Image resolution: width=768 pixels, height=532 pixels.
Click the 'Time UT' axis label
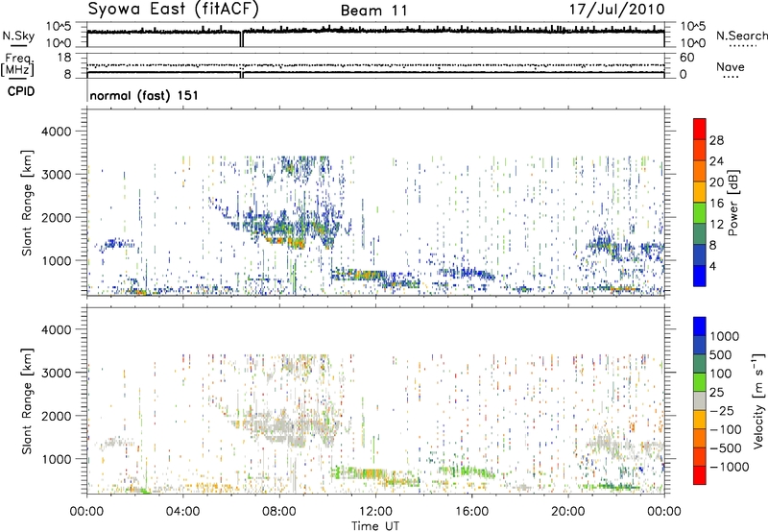[375, 525]
